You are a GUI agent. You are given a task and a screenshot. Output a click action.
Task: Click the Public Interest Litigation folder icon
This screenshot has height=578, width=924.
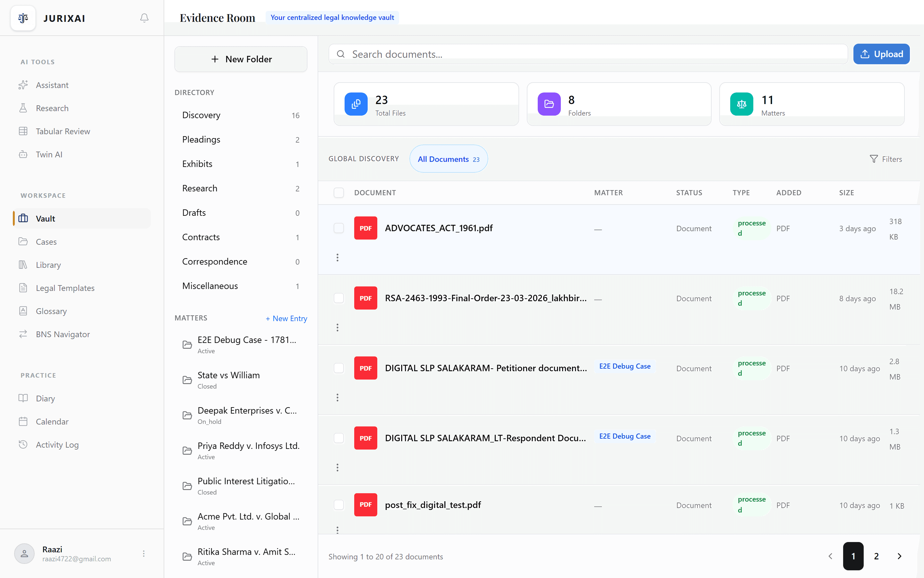[x=187, y=486]
